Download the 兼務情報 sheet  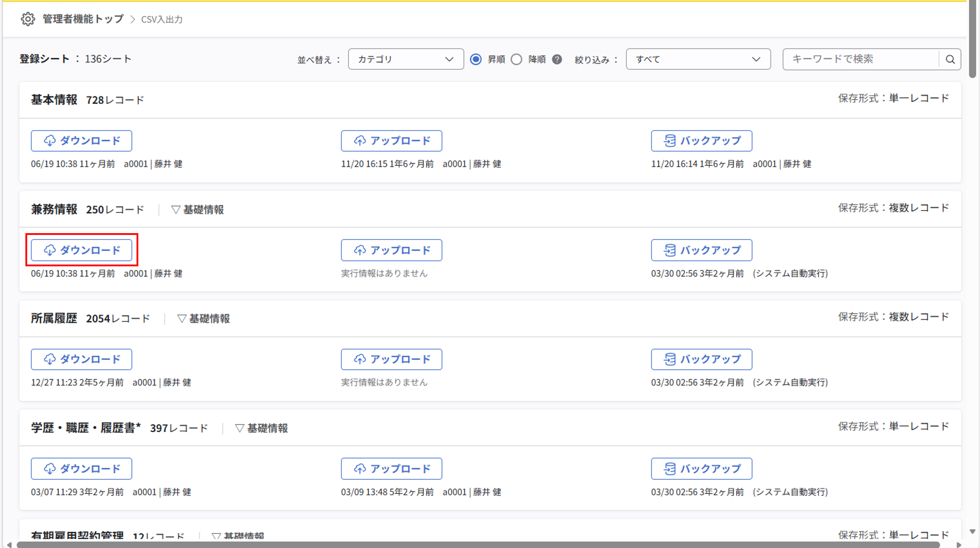[x=82, y=250]
